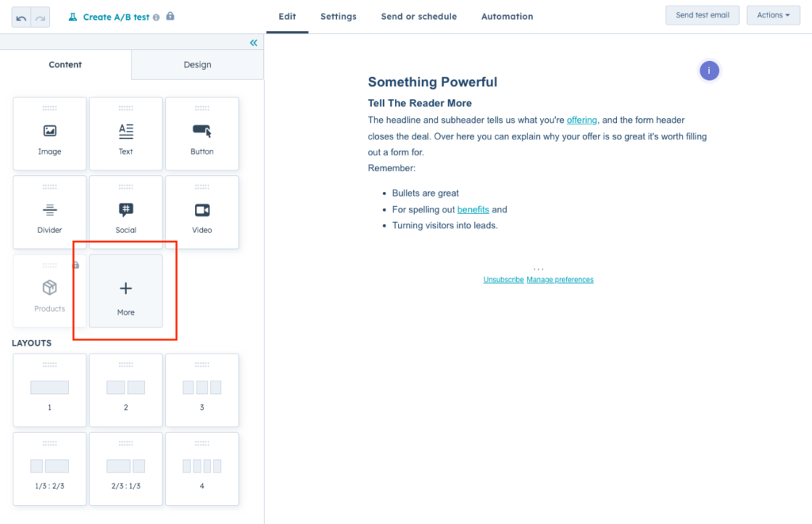
Task: Open the Settings tab
Action: (339, 17)
